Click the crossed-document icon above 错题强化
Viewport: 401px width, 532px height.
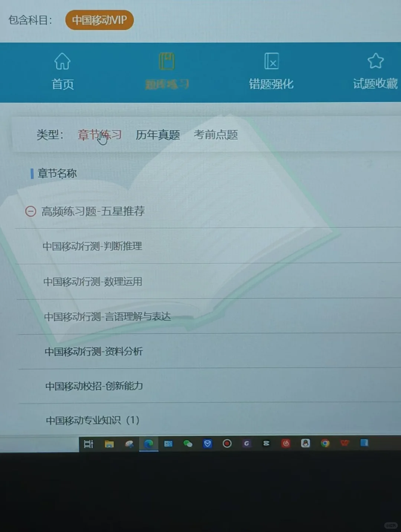(271, 61)
